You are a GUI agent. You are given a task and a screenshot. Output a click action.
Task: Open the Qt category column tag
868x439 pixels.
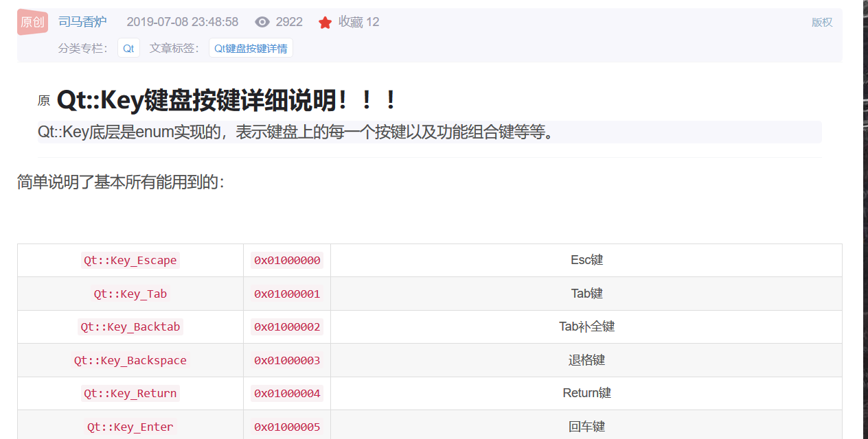pos(128,48)
